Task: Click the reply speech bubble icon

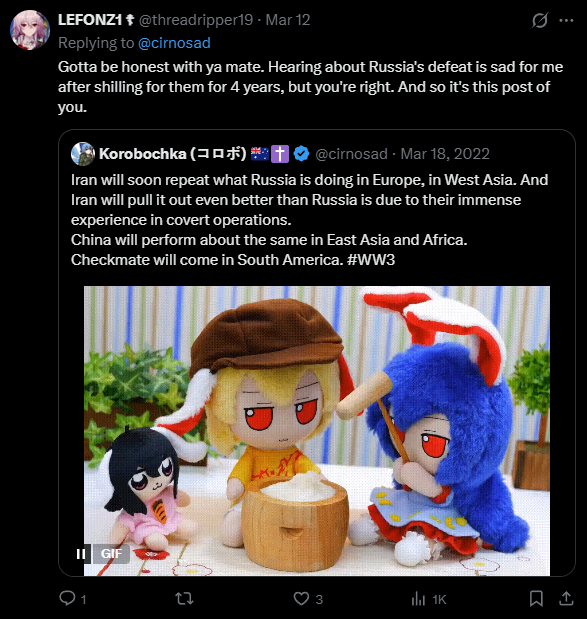Action: 68,598
